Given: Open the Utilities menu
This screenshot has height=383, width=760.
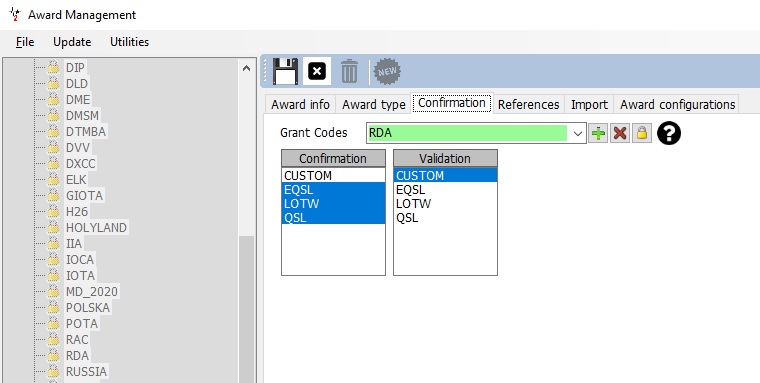Looking at the screenshot, I should pyautogui.click(x=129, y=42).
